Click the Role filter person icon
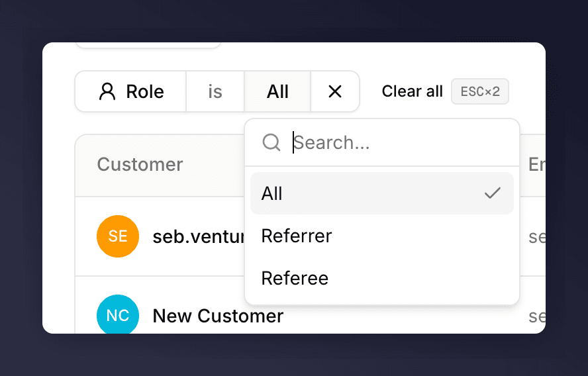This screenshot has height=376, width=588. tap(107, 91)
